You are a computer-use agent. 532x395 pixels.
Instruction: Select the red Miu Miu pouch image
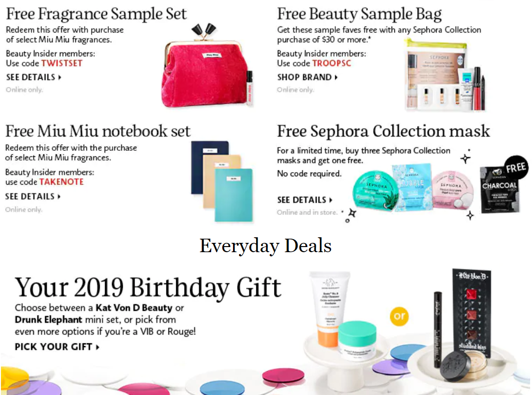(206, 69)
